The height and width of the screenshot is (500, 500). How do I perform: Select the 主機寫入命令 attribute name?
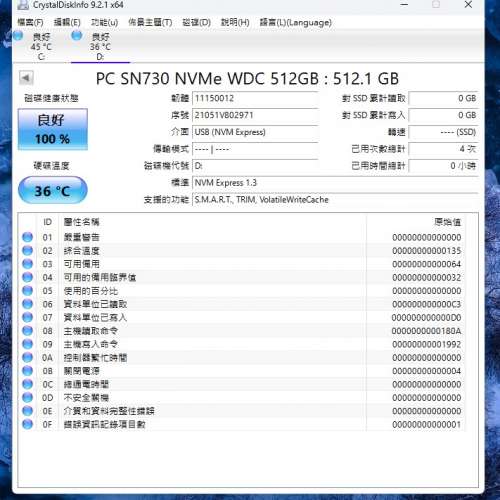[x=91, y=344]
